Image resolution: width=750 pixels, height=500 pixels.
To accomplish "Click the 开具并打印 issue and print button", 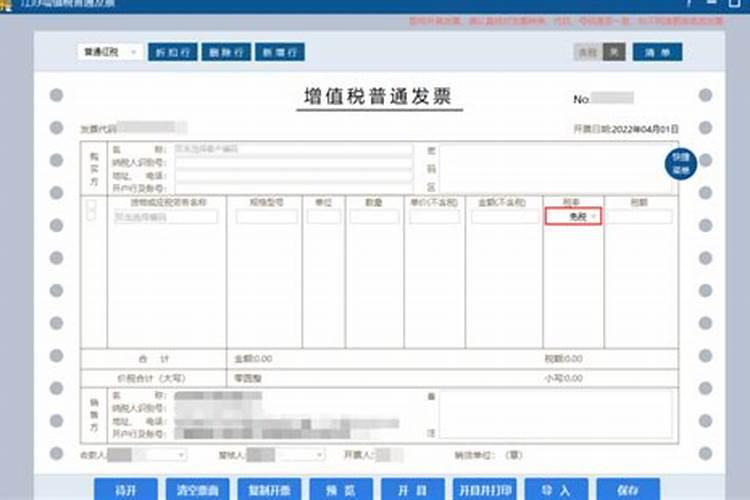I will [485, 489].
